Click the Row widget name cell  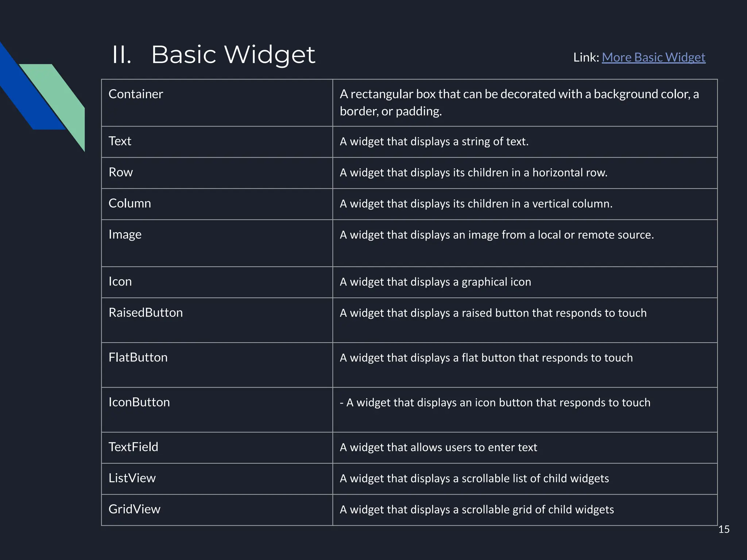[x=217, y=173]
